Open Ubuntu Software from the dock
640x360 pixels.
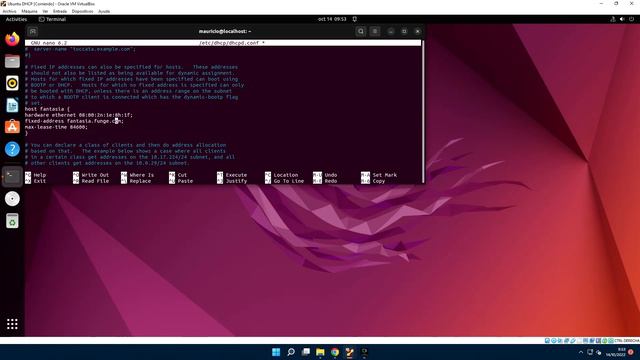[x=12, y=127]
